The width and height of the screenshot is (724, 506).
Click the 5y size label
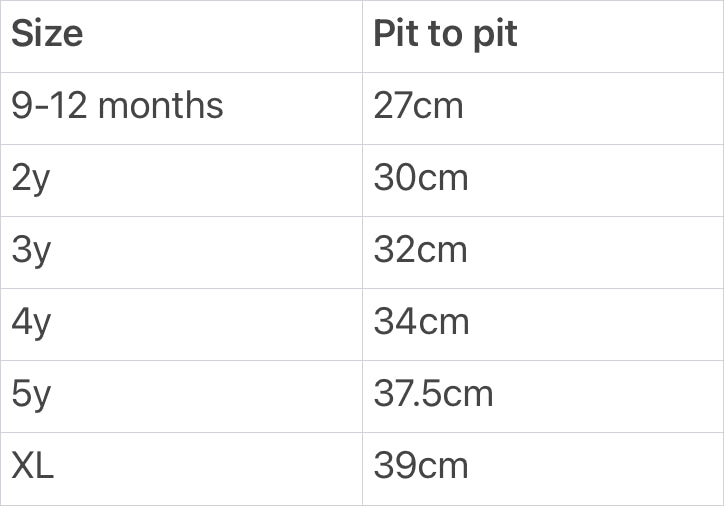(30, 395)
